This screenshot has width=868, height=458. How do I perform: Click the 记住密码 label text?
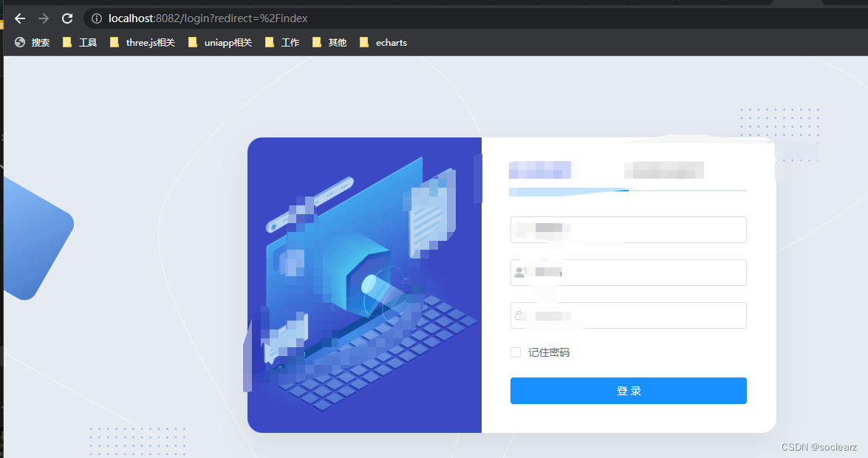pos(549,353)
